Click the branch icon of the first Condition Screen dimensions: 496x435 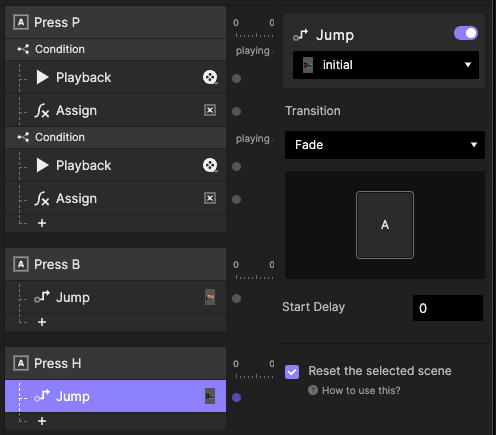coord(23,49)
